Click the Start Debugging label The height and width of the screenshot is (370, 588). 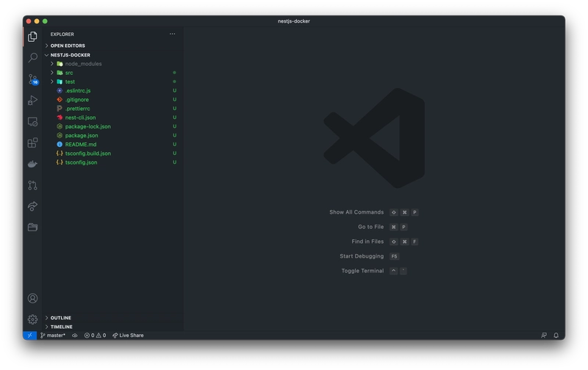tap(362, 255)
